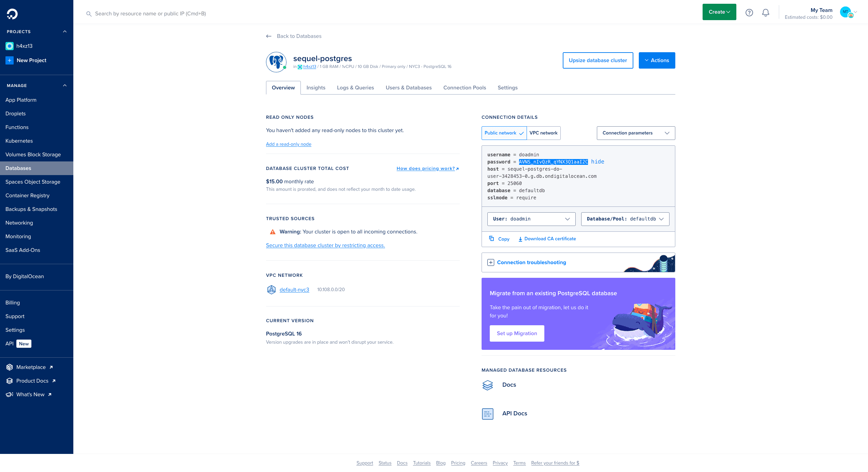Hide the database password
Screen dimensions: 868x472
pos(598,162)
